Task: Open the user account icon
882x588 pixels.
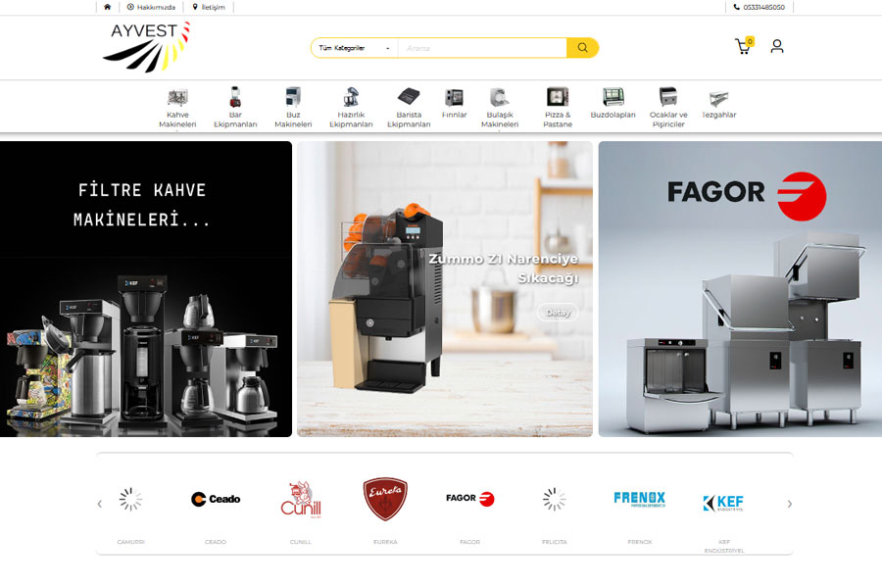Action: [777, 46]
